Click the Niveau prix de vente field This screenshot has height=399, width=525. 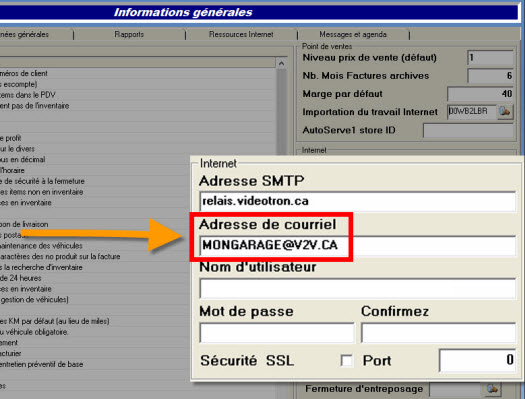[x=491, y=58]
